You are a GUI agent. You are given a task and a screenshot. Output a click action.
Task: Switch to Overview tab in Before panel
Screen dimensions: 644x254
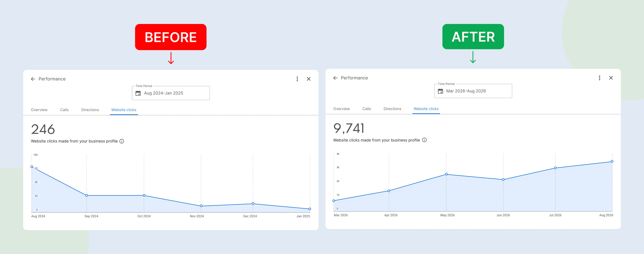[x=39, y=110]
